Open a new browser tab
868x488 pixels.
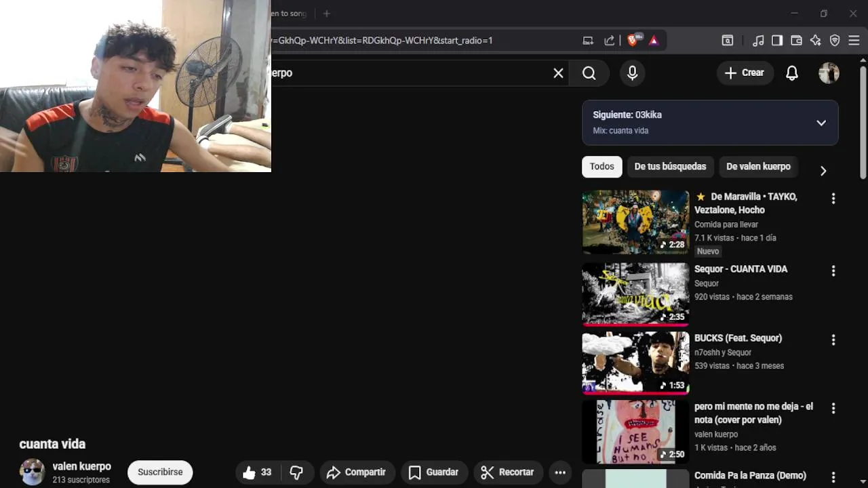pyautogui.click(x=326, y=14)
